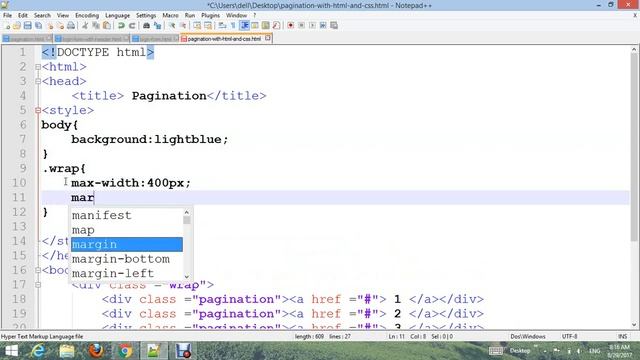Click Synchronize Horizontal Scrolling icon
The width and height of the screenshot is (640, 360).
[x=208, y=25]
